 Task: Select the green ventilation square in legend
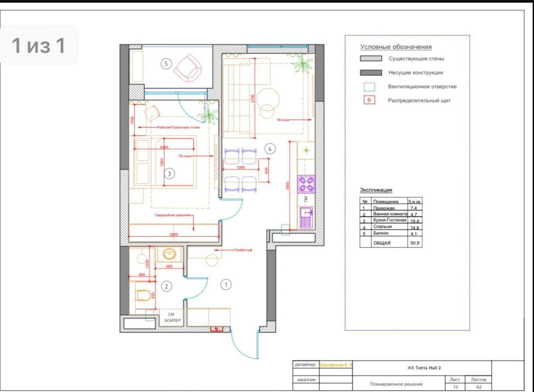tap(369, 87)
